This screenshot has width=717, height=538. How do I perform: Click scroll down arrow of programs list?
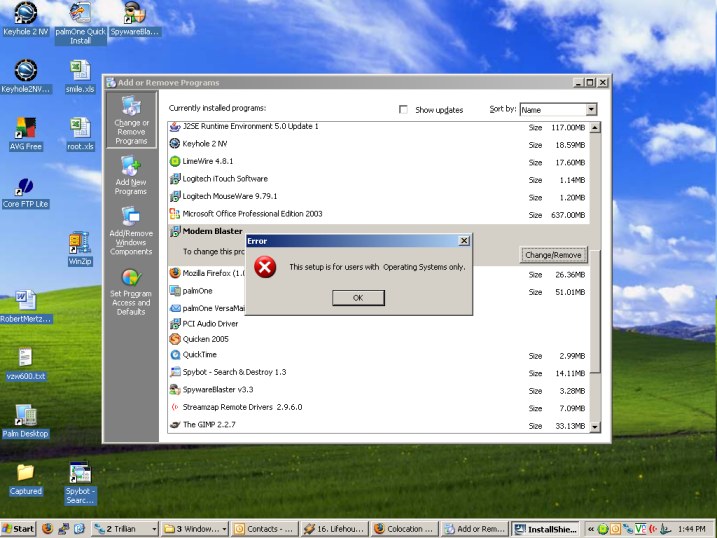594,427
